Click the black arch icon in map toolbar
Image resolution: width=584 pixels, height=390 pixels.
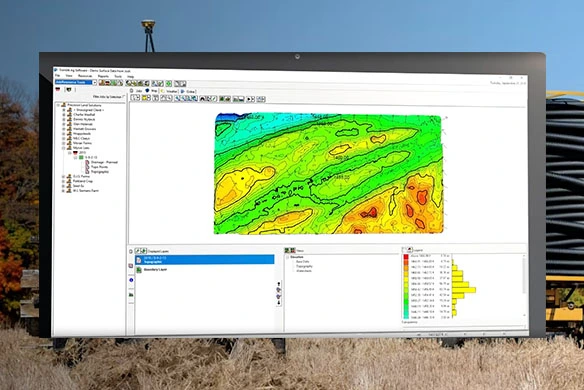[x=203, y=99]
